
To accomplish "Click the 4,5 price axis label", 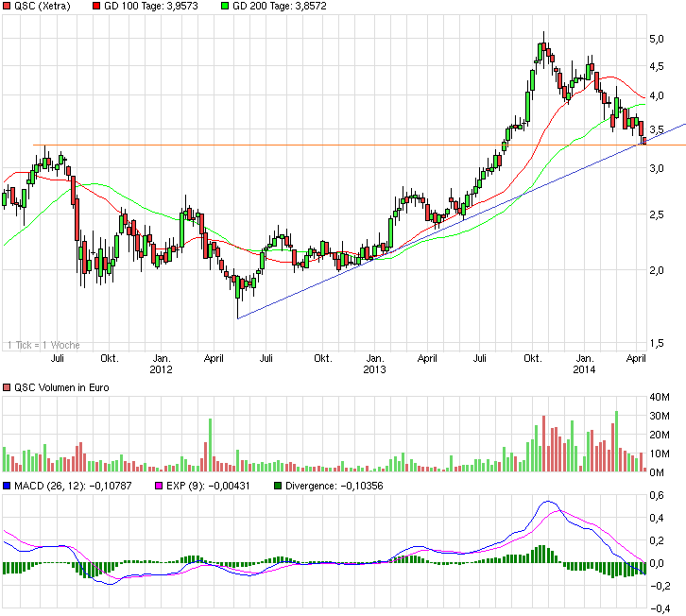I will (657, 66).
